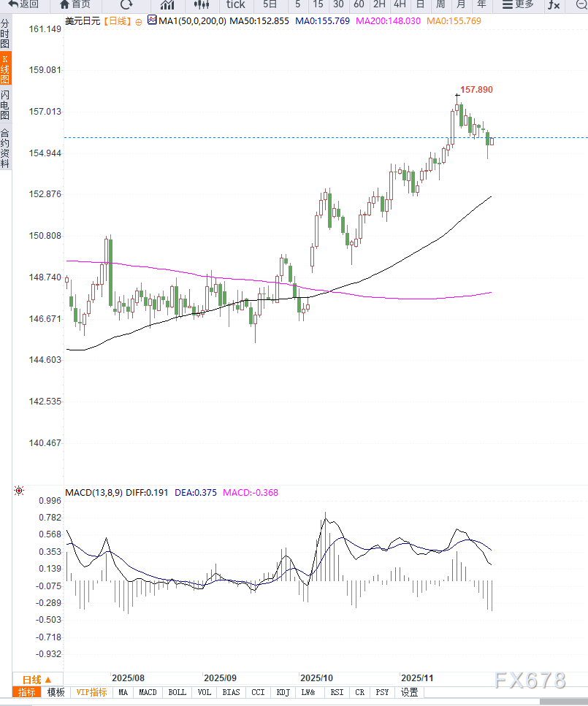588x706 pixels.
Task: Click the refresh icon in the top toolbar
Action: [x=126, y=4]
